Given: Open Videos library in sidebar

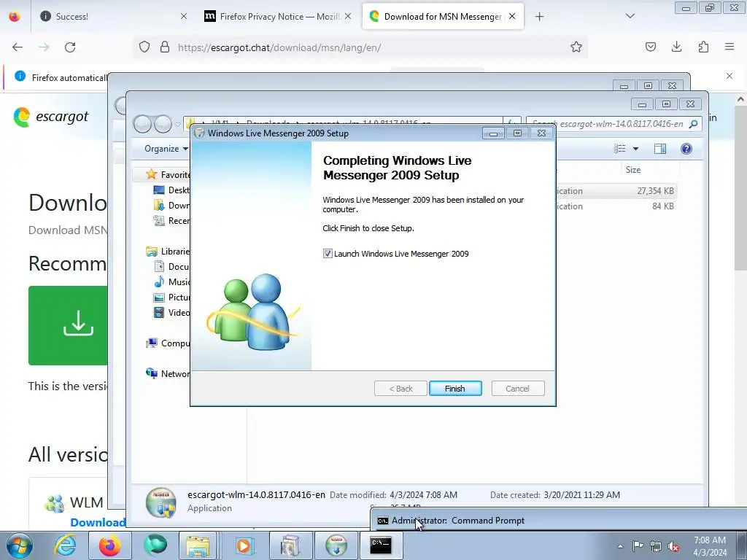Looking at the screenshot, I should [x=171, y=312].
